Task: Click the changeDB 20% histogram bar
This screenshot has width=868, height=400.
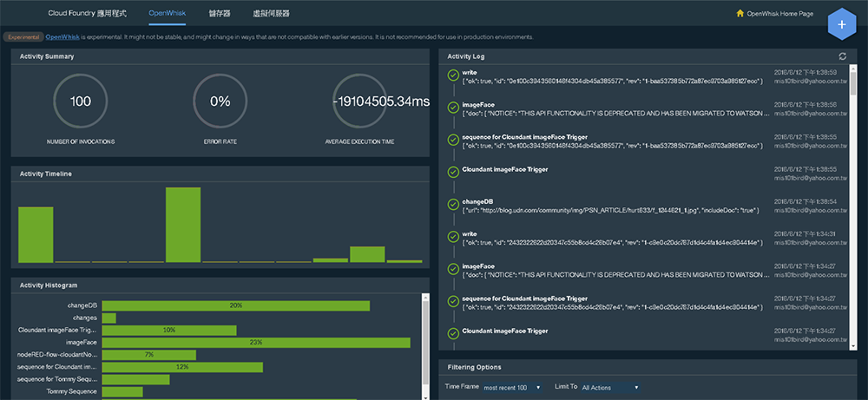Action: coord(235,305)
